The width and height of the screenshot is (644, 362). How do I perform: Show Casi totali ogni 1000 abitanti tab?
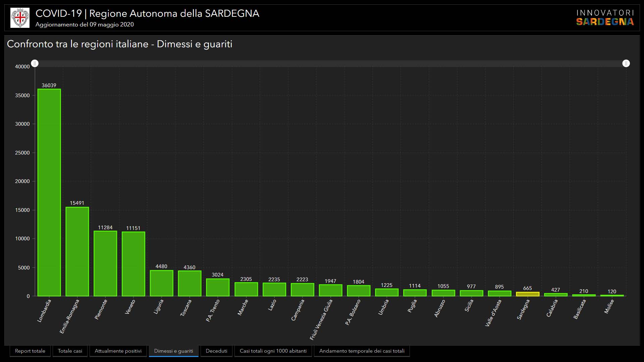(273, 351)
